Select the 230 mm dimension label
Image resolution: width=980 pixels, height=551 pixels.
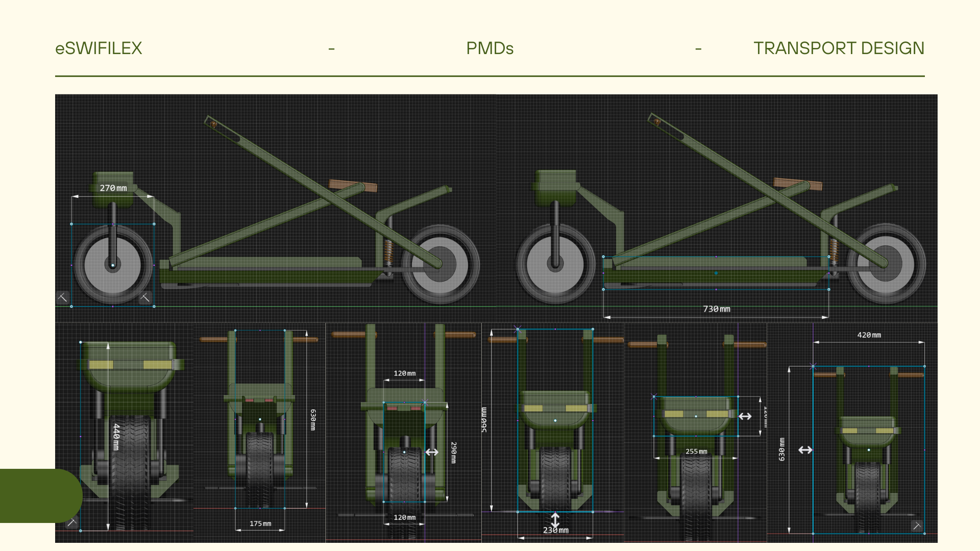tap(555, 531)
